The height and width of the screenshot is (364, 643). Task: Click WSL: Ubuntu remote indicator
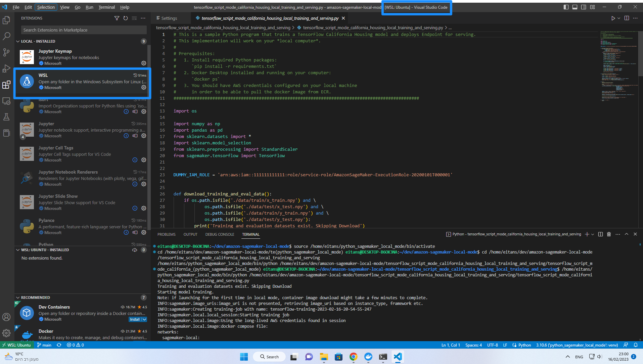point(16,345)
